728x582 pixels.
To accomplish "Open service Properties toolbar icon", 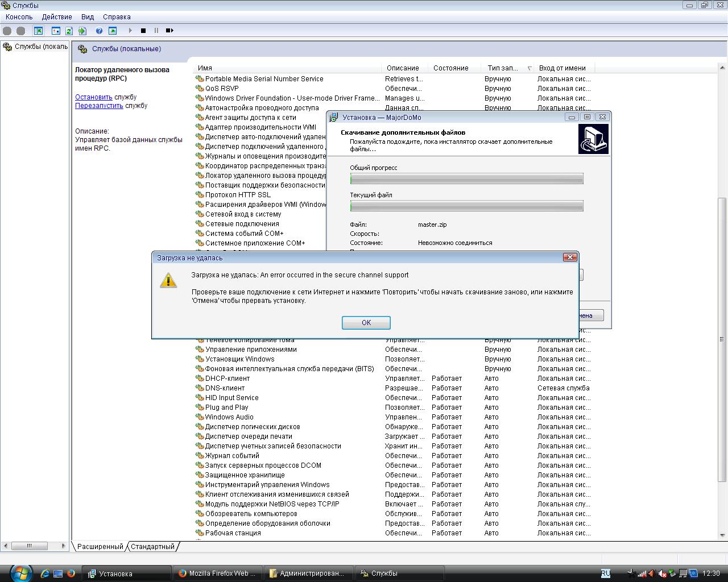I will (x=56, y=31).
